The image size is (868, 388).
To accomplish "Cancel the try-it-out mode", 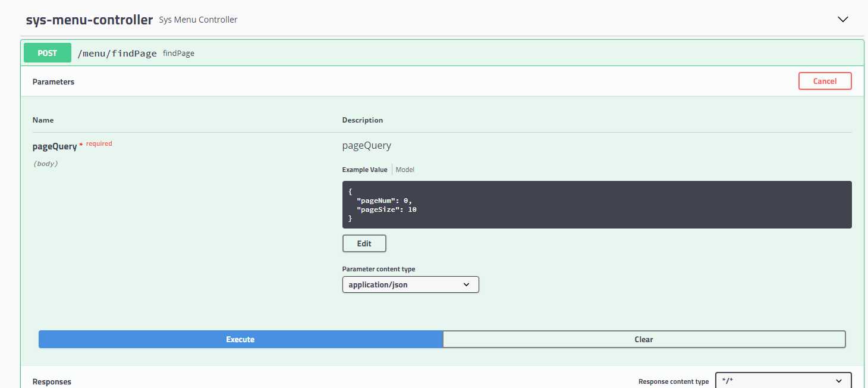I will coord(825,81).
